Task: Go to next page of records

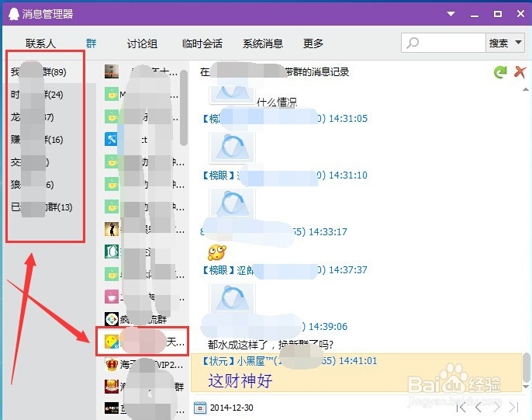Action: tap(496, 407)
